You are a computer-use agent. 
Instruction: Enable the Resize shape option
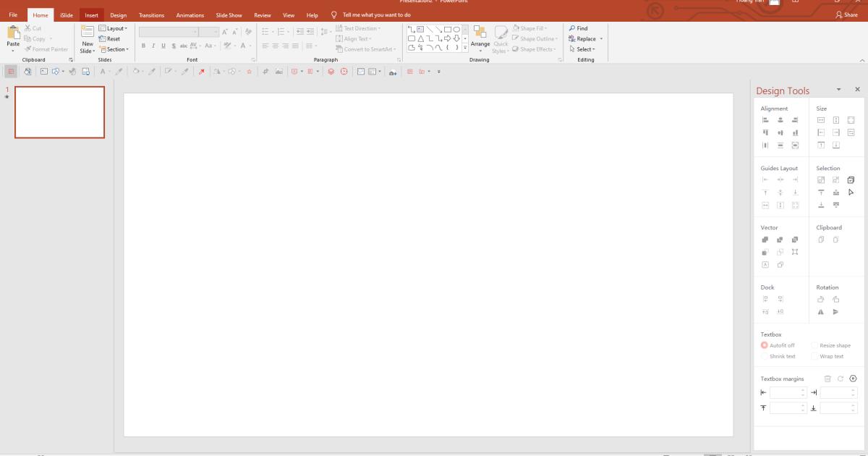pos(814,345)
